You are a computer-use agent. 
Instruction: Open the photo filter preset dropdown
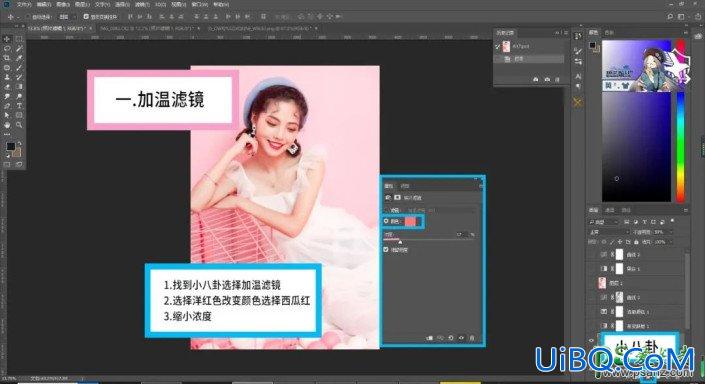point(441,210)
